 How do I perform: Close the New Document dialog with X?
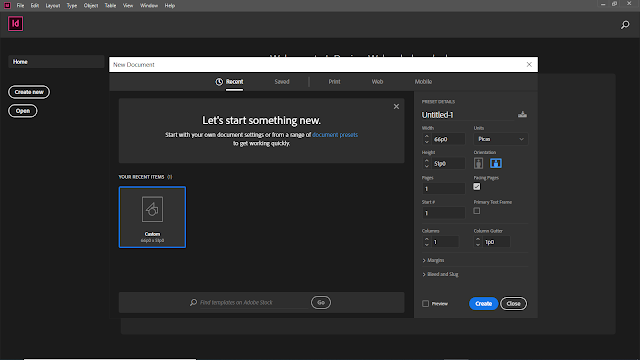[x=529, y=64]
